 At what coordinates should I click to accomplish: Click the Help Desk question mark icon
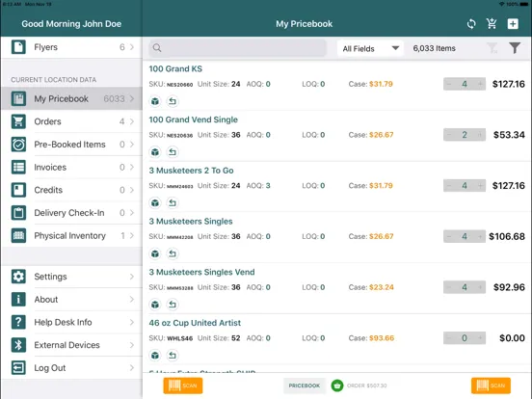coord(18,322)
